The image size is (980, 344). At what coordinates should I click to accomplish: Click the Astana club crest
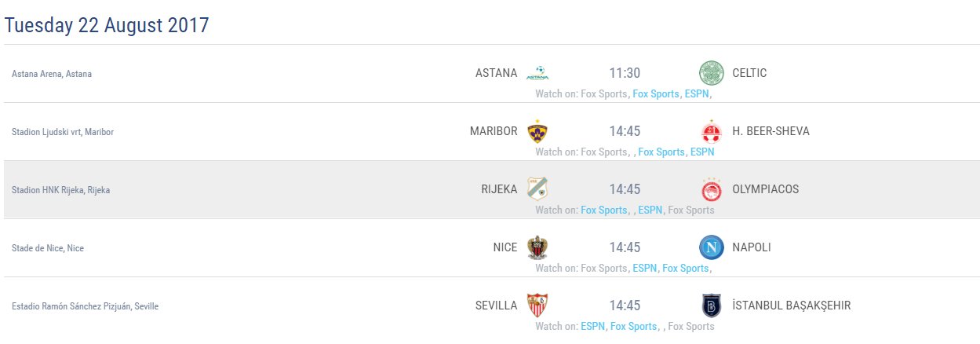(537, 73)
